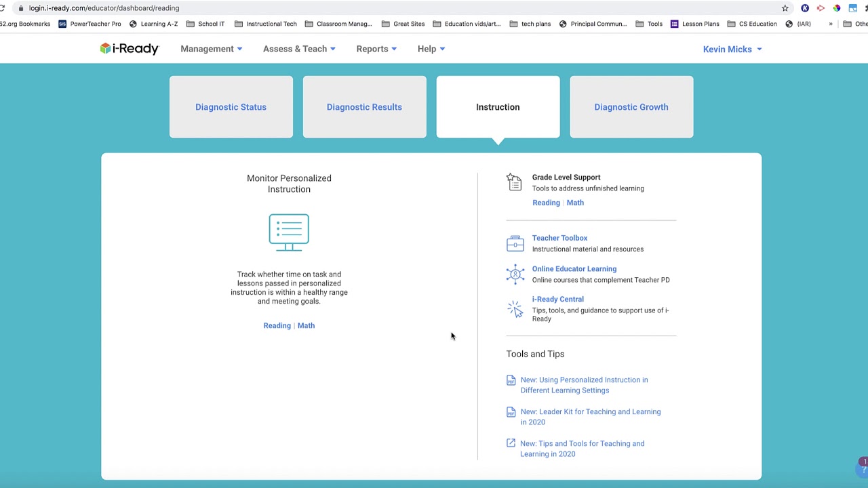This screenshot has height=488, width=868.
Task: Open Math under Monitor Personalized Instruction
Action: (306, 325)
